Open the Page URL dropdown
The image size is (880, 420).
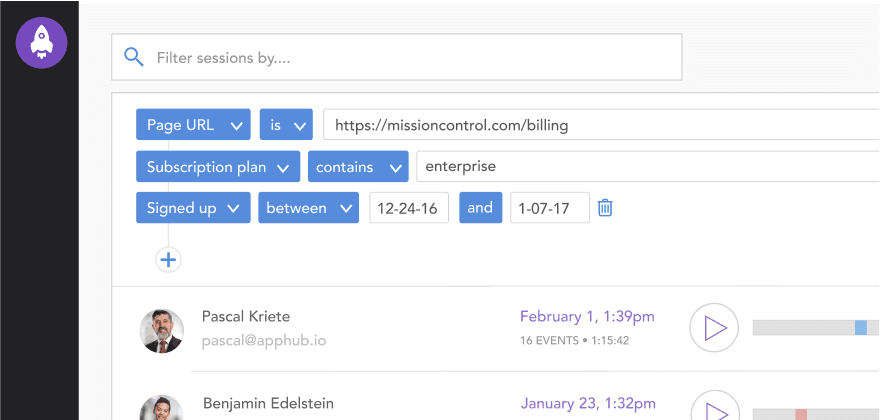click(193, 125)
